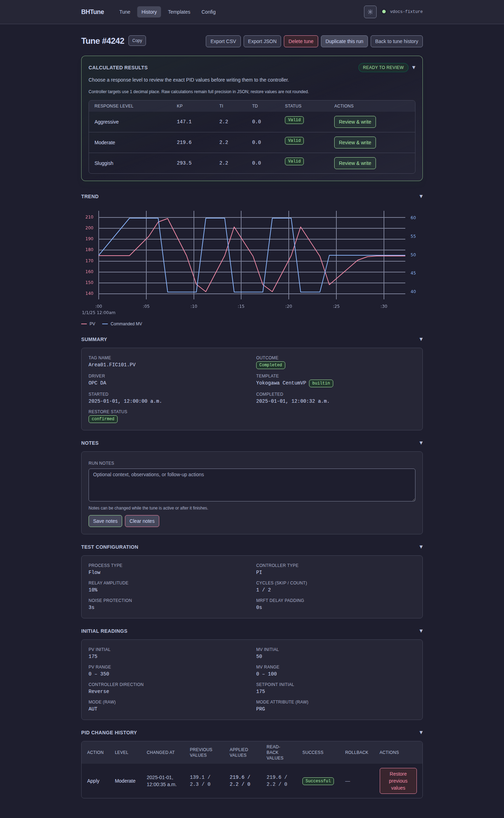The width and height of the screenshot is (504, 818).
Task: Review & write the Sluggish response level
Action: pos(355,163)
